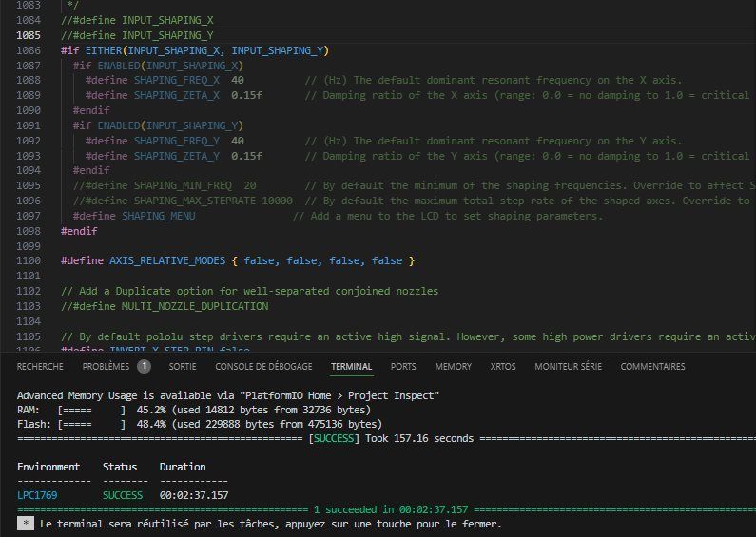Click on //#define INPUT_SHAPING_X line
This screenshot has height=537, width=756.
137,20
